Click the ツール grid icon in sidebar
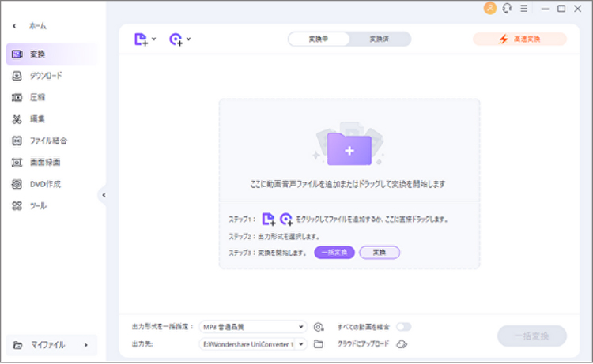The height and width of the screenshot is (364, 593). pos(17,206)
